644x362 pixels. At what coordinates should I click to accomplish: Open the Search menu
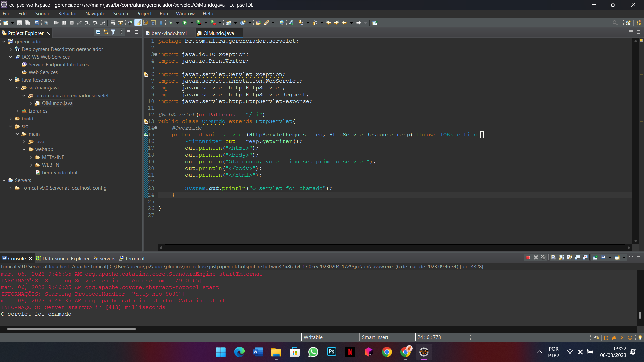pyautogui.click(x=120, y=13)
